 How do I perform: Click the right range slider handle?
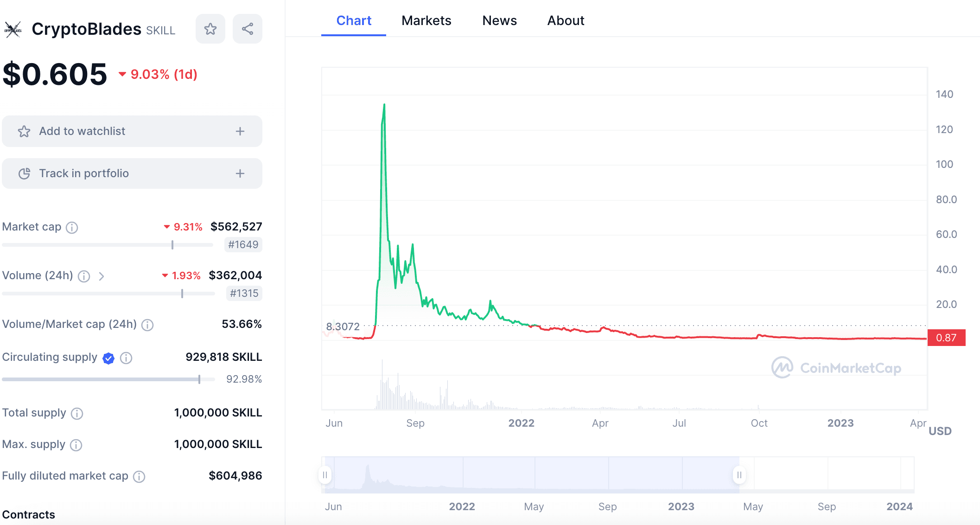pos(739,475)
